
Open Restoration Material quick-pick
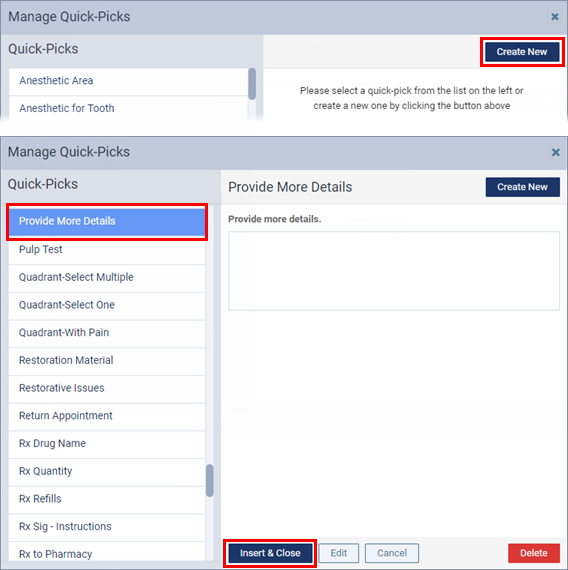(107, 360)
